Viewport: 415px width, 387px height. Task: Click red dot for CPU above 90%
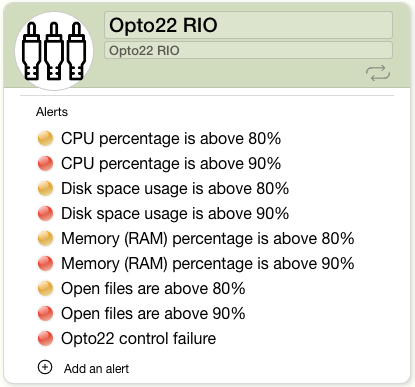point(45,163)
